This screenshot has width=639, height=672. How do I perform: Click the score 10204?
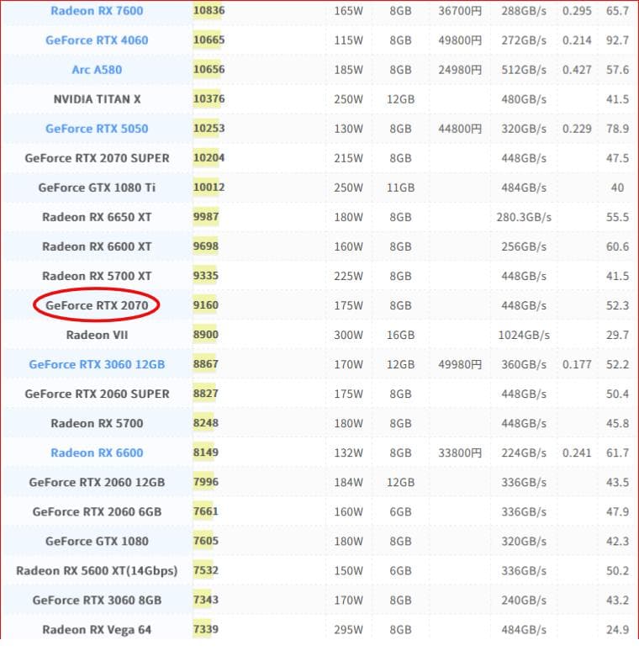[x=209, y=158]
